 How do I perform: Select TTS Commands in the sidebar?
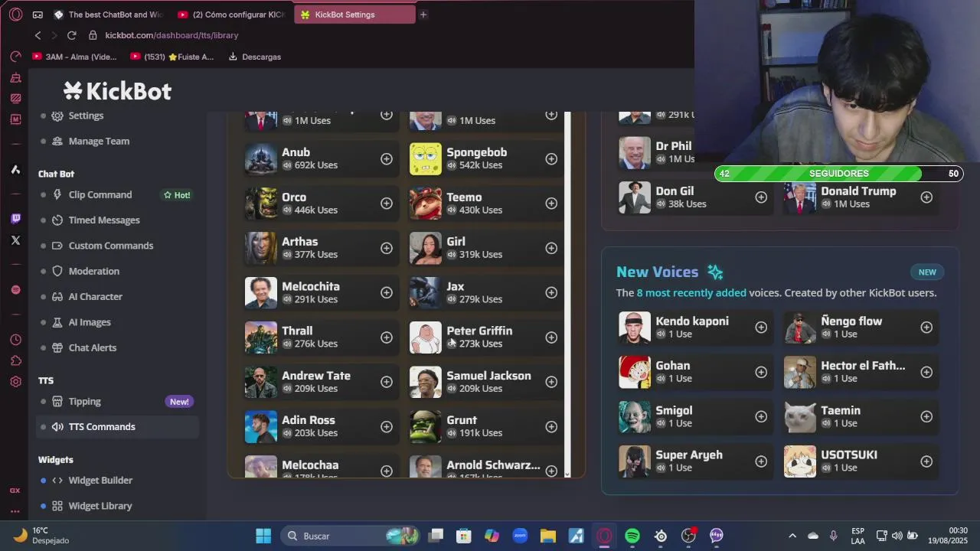[x=117, y=426]
